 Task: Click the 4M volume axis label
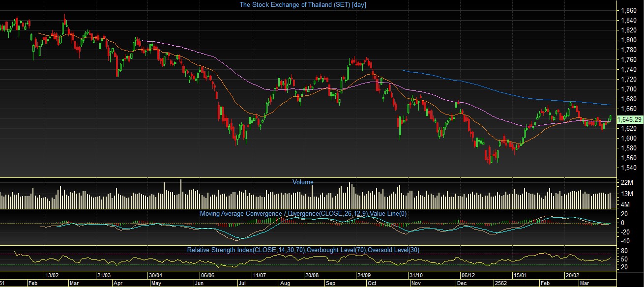click(625, 204)
